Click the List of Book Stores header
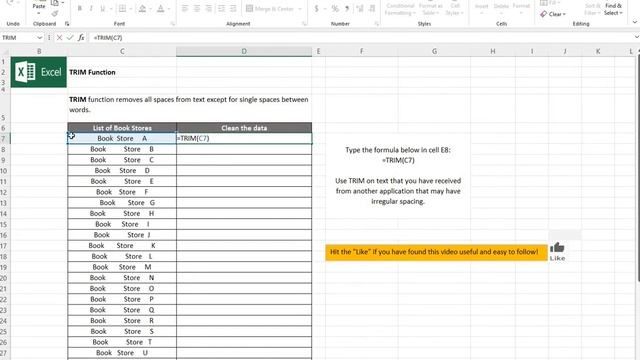 (122, 128)
